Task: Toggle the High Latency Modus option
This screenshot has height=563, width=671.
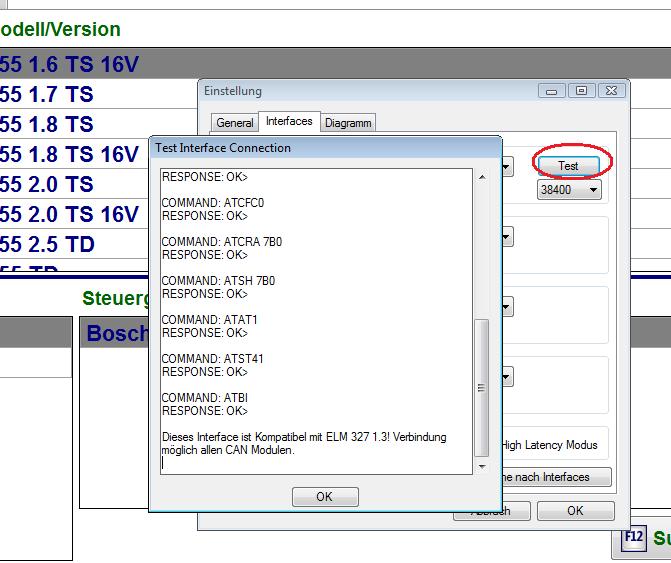Action: (x=548, y=445)
